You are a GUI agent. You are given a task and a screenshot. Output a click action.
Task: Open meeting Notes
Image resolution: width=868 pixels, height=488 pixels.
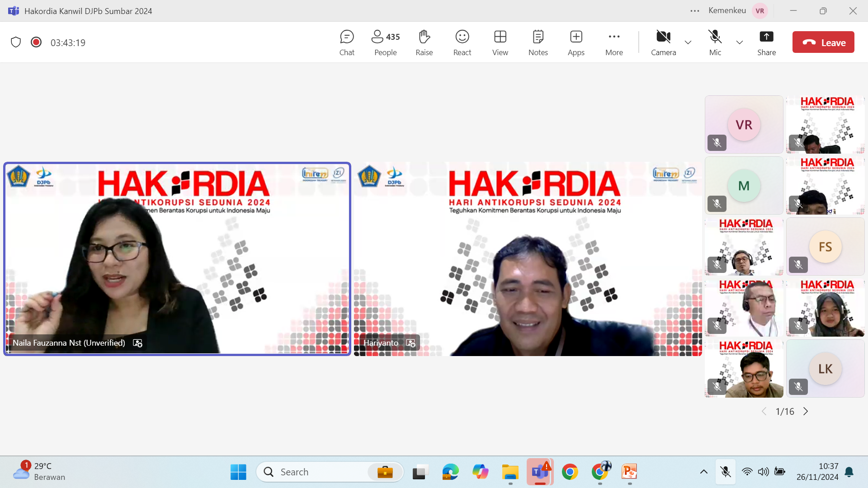pos(538,42)
